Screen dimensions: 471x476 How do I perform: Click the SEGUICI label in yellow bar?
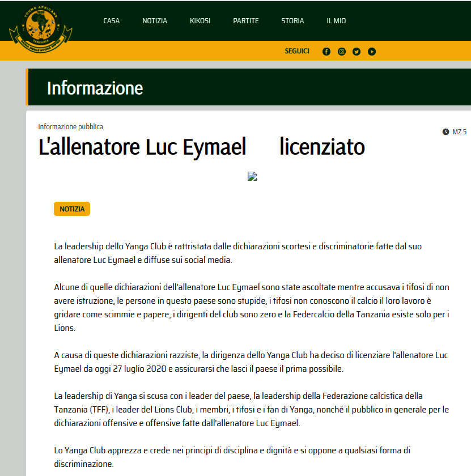297,51
